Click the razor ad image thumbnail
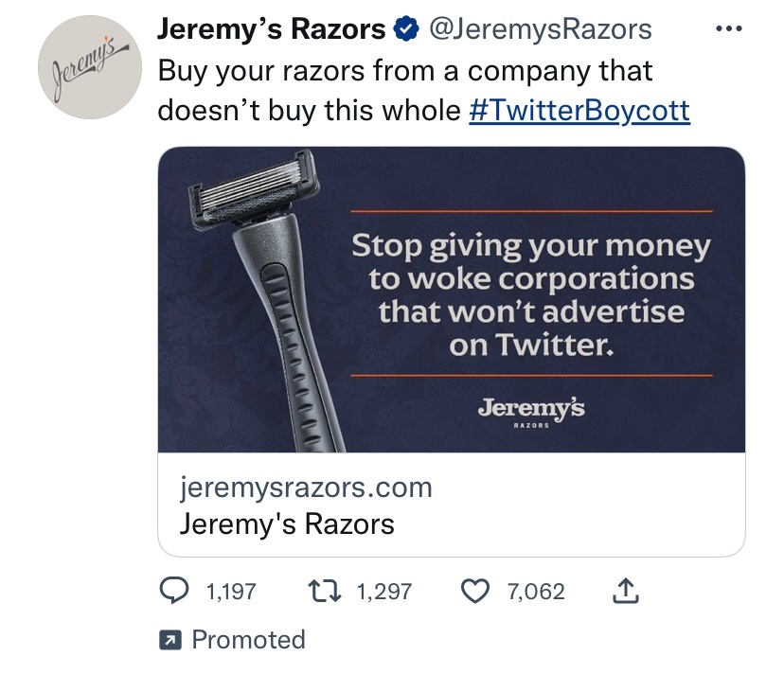The height and width of the screenshot is (674, 784). [x=452, y=299]
